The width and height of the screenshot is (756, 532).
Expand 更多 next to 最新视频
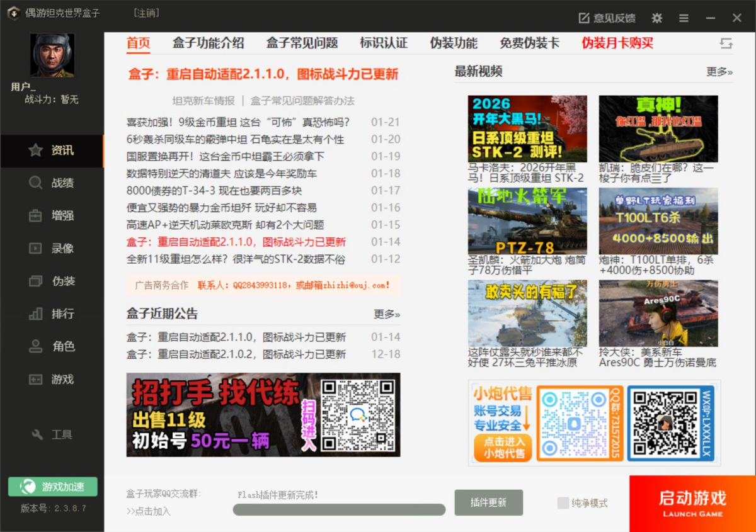(719, 72)
